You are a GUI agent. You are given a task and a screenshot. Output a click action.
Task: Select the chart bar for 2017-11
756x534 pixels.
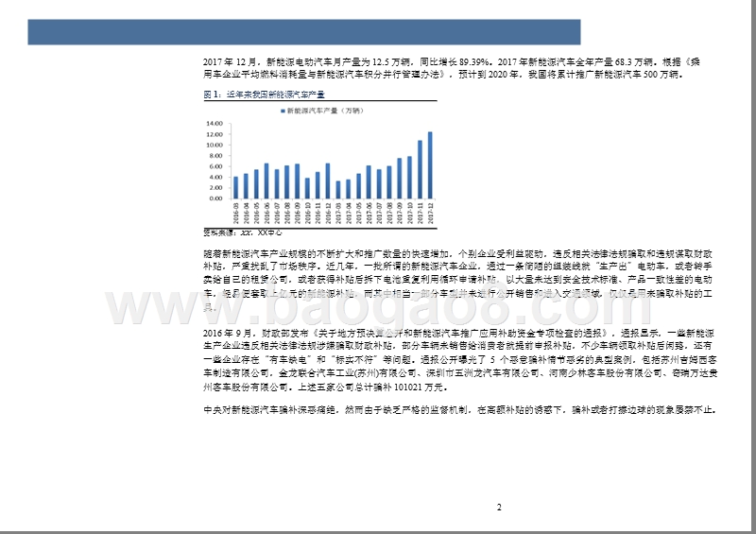point(420,169)
